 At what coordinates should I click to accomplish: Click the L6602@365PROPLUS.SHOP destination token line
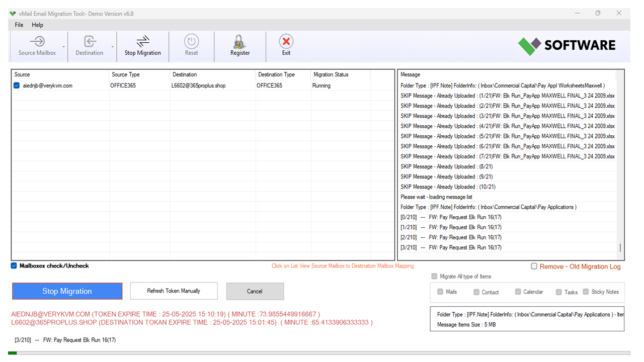[x=192, y=322]
